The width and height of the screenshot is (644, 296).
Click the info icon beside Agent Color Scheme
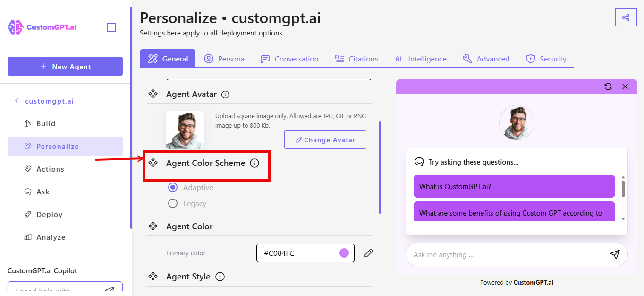(254, 164)
